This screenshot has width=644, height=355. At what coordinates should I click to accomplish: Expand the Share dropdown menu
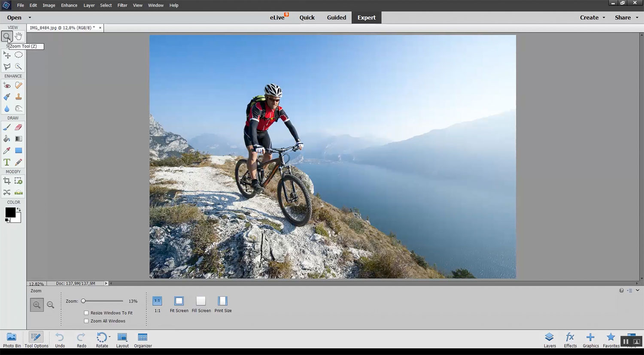coord(626,18)
